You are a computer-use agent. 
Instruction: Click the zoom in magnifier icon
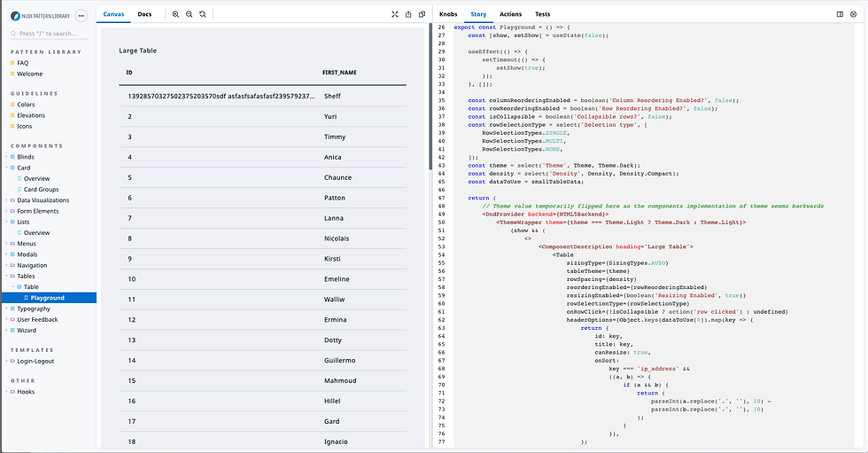click(175, 14)
